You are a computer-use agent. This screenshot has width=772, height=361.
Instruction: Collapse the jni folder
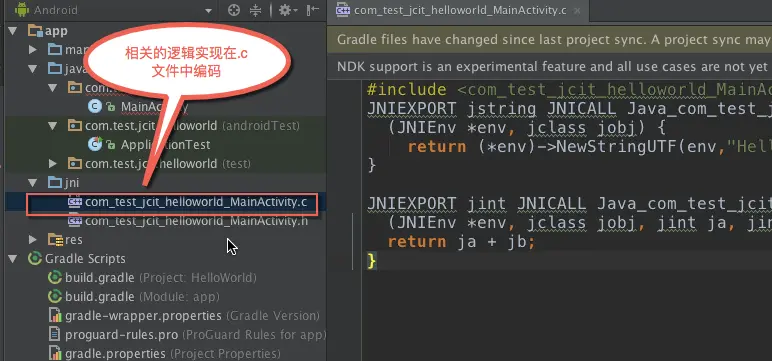point(32,183)
